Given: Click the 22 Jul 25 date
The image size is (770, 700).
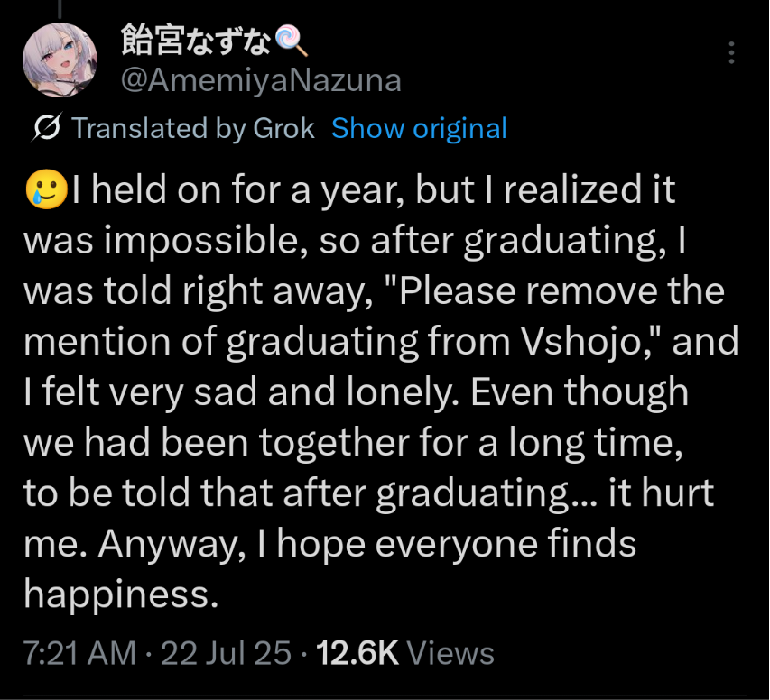Looking at the screenshot, I should (x=226, y=653).
